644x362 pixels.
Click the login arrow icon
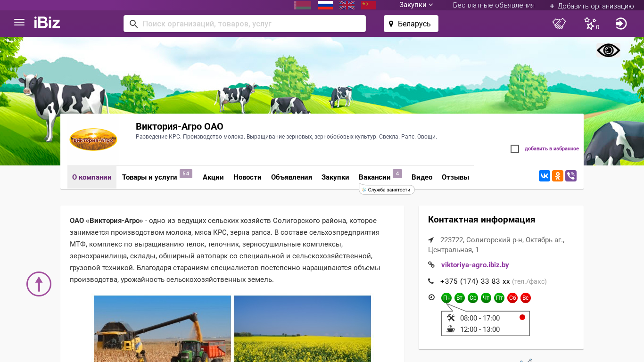[x=621, y=24]
